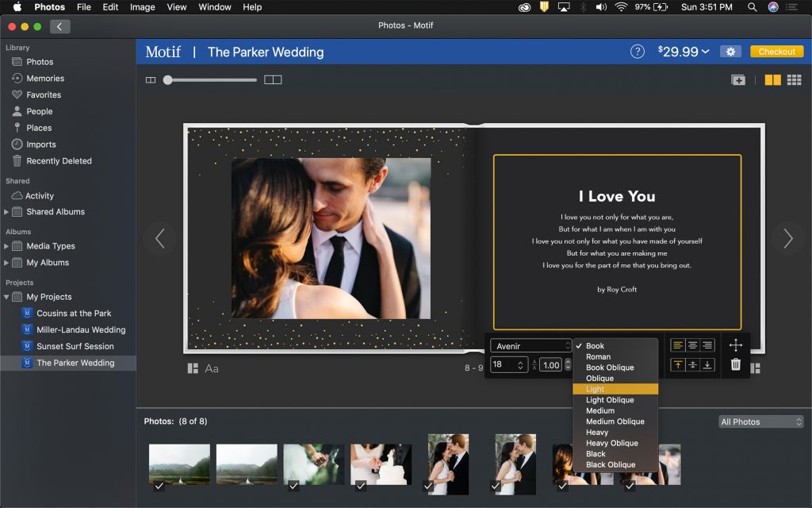This screenshot has width=812, height=508.
Task: Select The Parker Wedding project
Action: (68, 364)
